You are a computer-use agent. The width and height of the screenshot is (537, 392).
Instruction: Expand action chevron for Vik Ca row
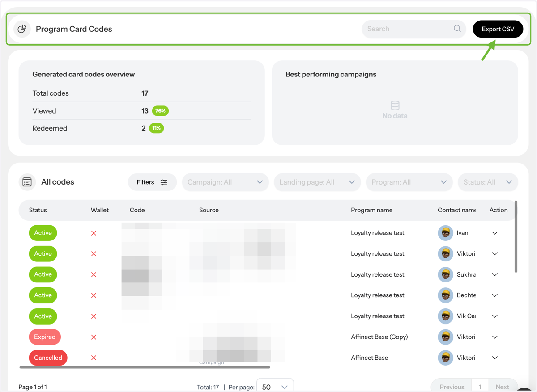(x=495, y=316)
